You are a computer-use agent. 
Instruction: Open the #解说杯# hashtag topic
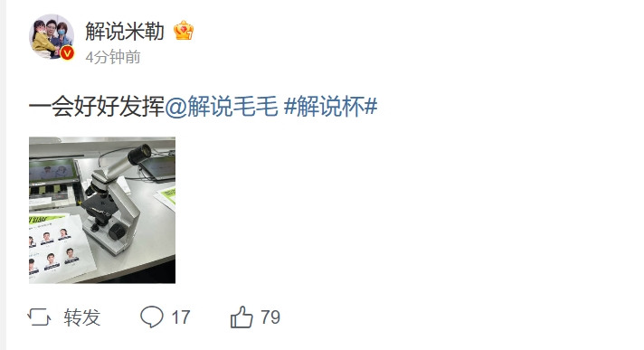pos(330,107)
